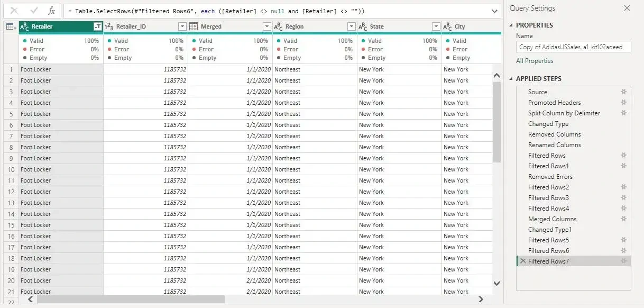Open the Merged column filter dropdown
Viewport: 644px width, 308px height.
click(x=266, y=26)
